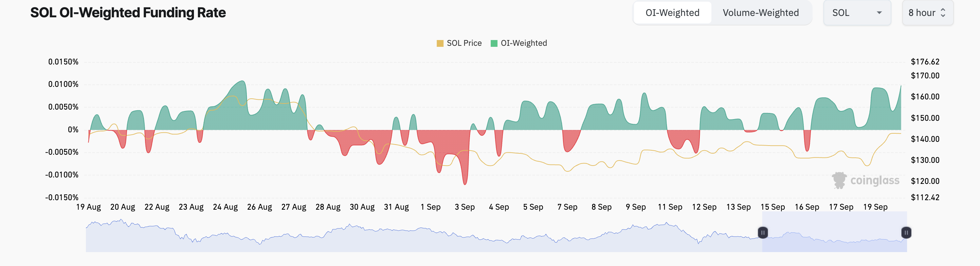Click the SOL OI-Weighted Funding Rate title
Image resolution: width=980 pixels, height=266 pixels.
(x=128, y=13)
